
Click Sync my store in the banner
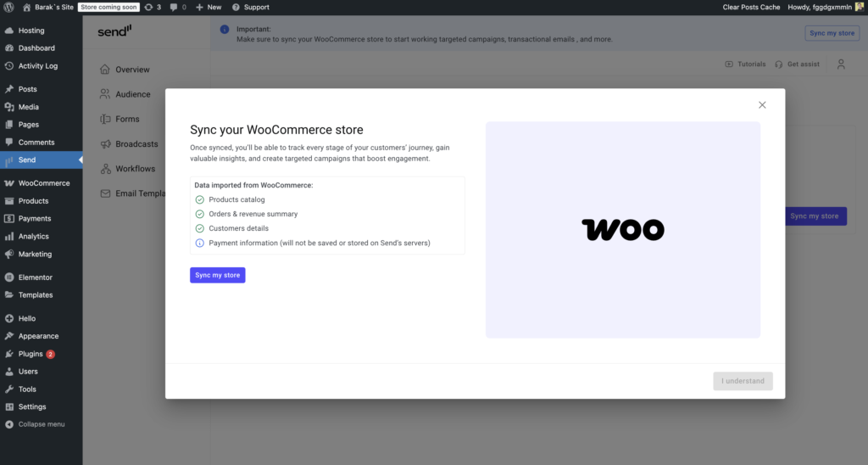tap(832, 33)
